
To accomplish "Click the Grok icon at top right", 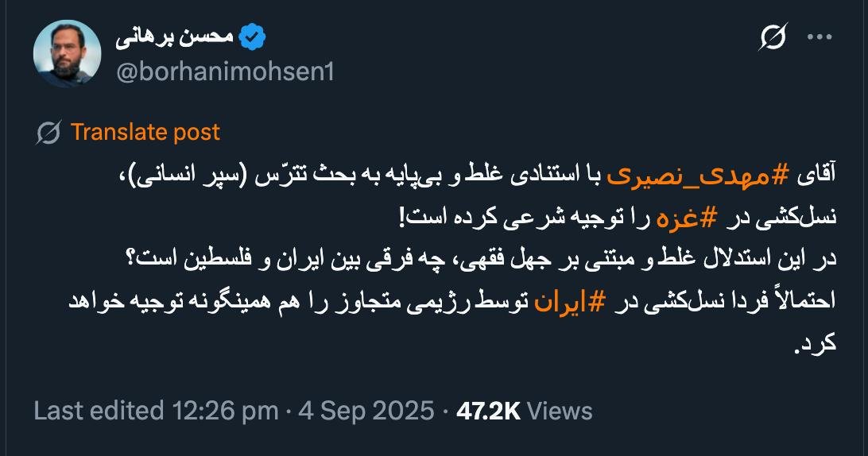I will pos(773,37).
